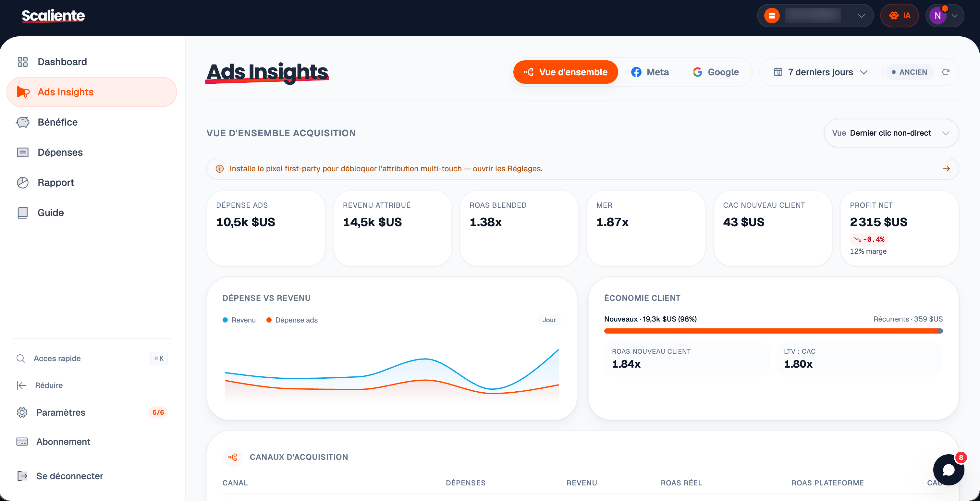Switch to the Google tab
Viewport: 980px width, 501px height.
(x=716, y=72)
